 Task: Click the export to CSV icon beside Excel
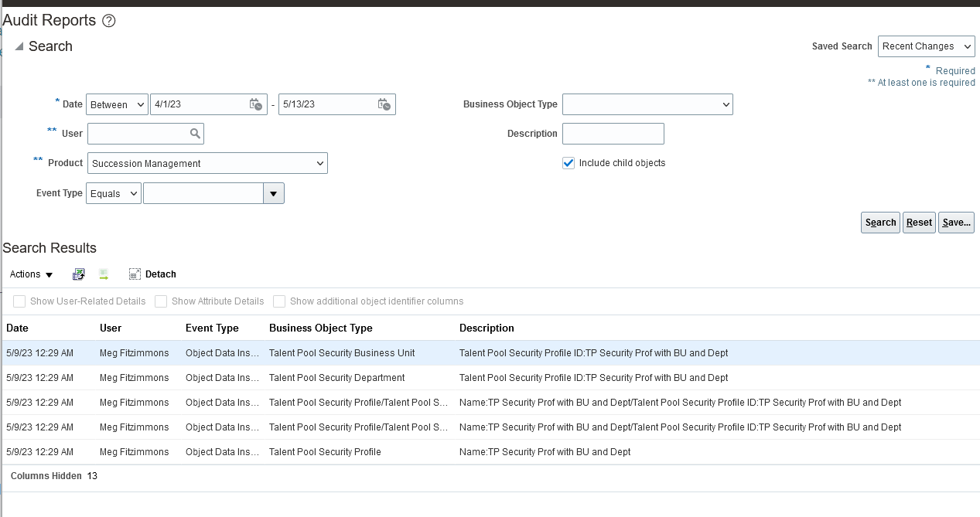[104, 274]
